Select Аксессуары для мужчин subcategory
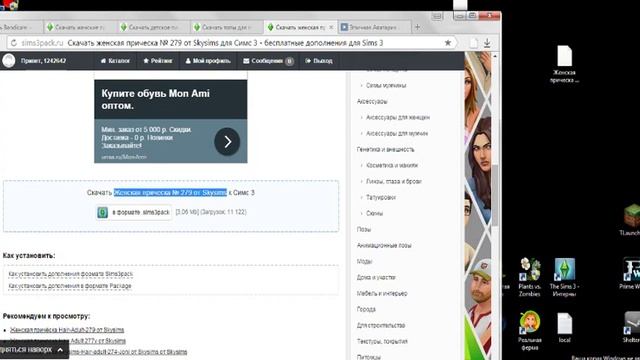640x360 pixels. (x=397, y=133)
